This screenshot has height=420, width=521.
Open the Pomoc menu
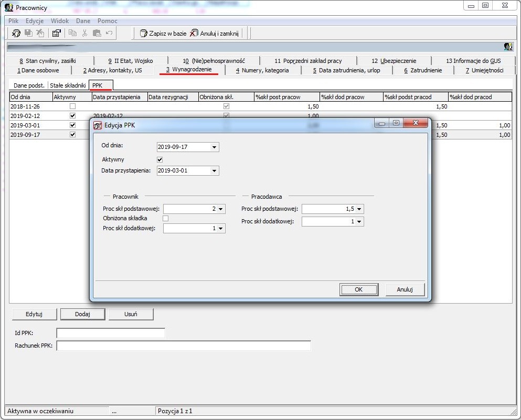coord(108,20)
